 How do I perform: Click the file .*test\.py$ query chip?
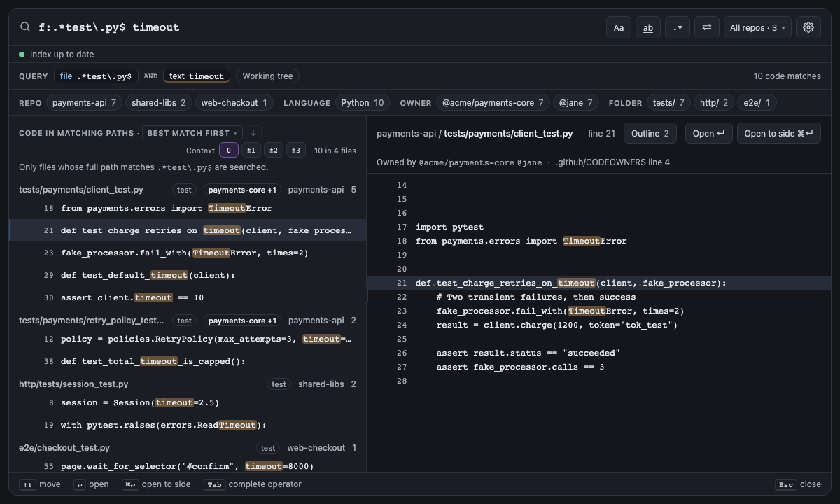point(95,76)
